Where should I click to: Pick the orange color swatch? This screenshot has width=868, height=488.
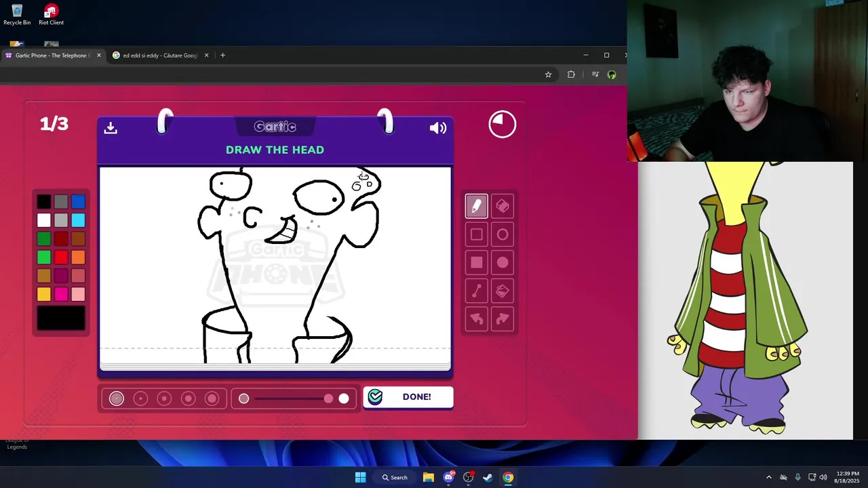78,257
